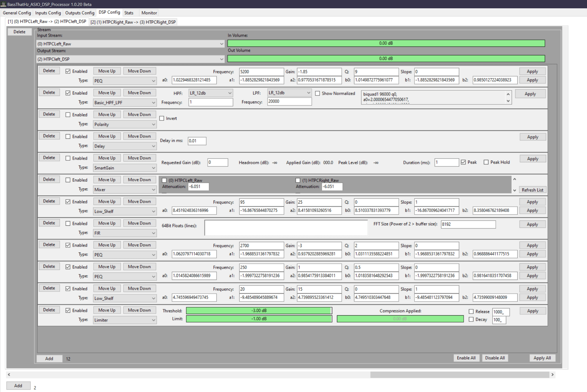Click Move Up on the Delay filter
The width and height of the screenshot is (587, 392).
point(107,136)
